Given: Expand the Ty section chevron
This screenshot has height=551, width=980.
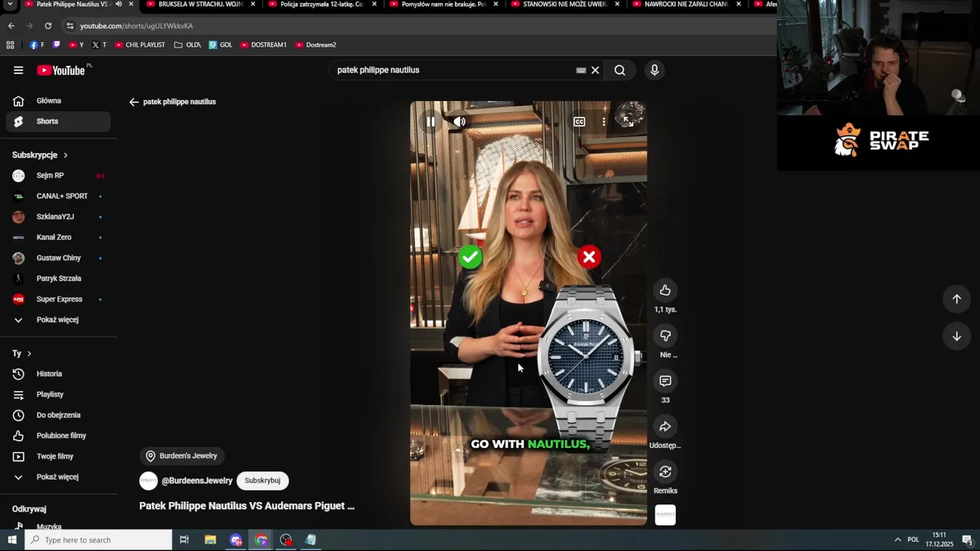Looking at the screenshot, I should pos(29,354).
